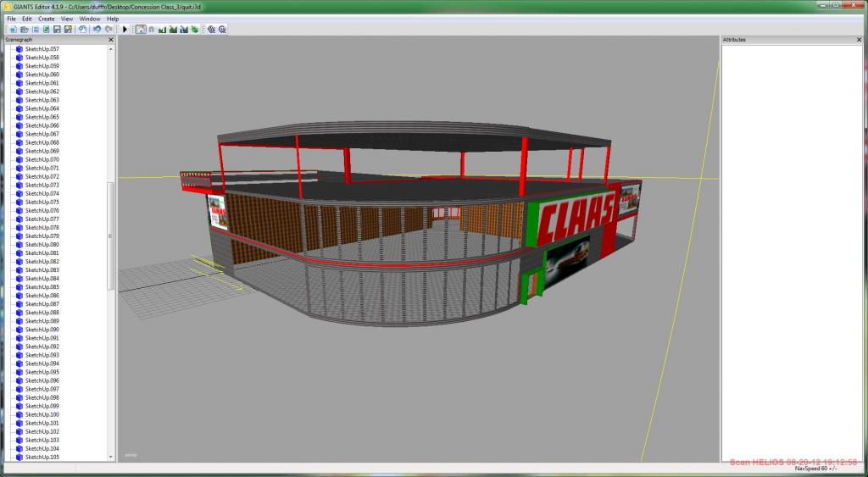
Task: Click the blue cube icon of SketchUp.082
Action: click(x=19, y=261)
